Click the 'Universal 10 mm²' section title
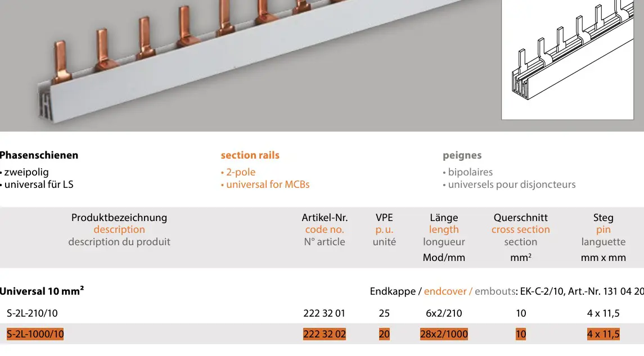644x356 pixels. pos(42,291)
